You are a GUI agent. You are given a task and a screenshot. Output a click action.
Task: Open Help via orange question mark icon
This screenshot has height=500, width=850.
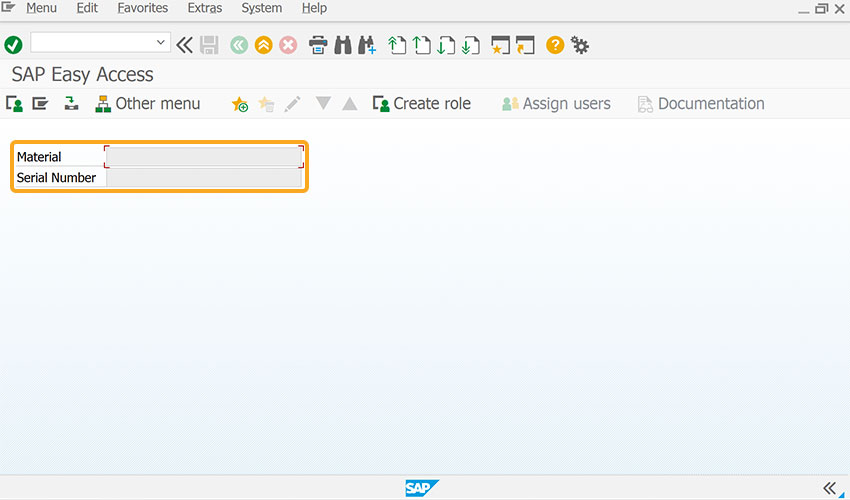point(555,45)
